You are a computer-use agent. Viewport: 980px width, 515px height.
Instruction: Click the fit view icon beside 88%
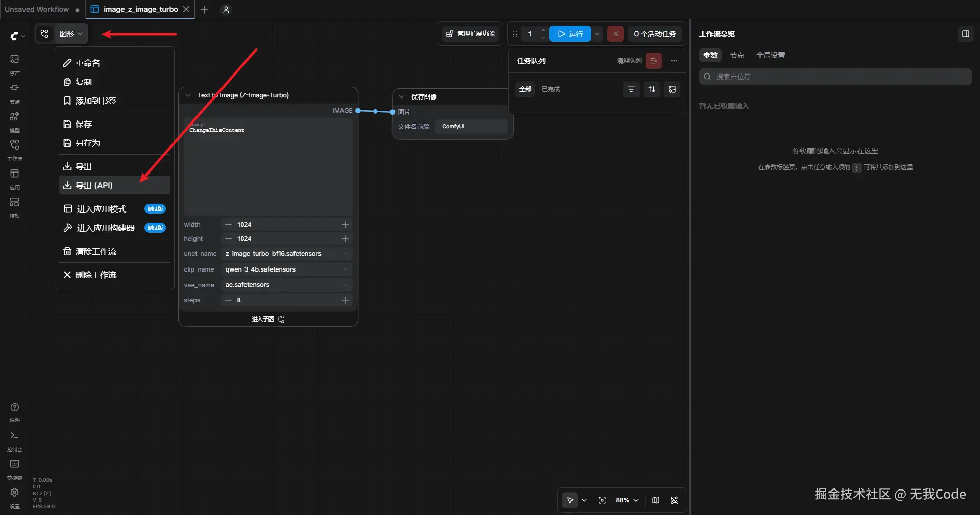tap(602, 500)
